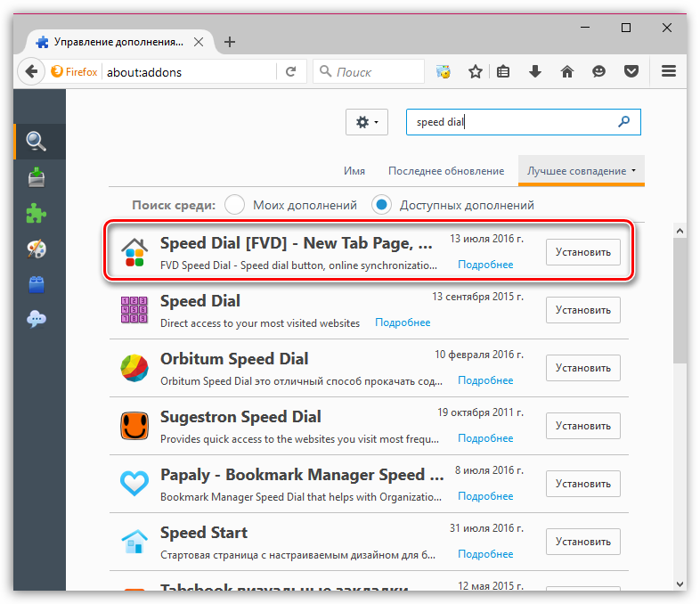Open Extensions puzzle piece pane
This screenshot has width=700, height=604.
tap(37, 213)
